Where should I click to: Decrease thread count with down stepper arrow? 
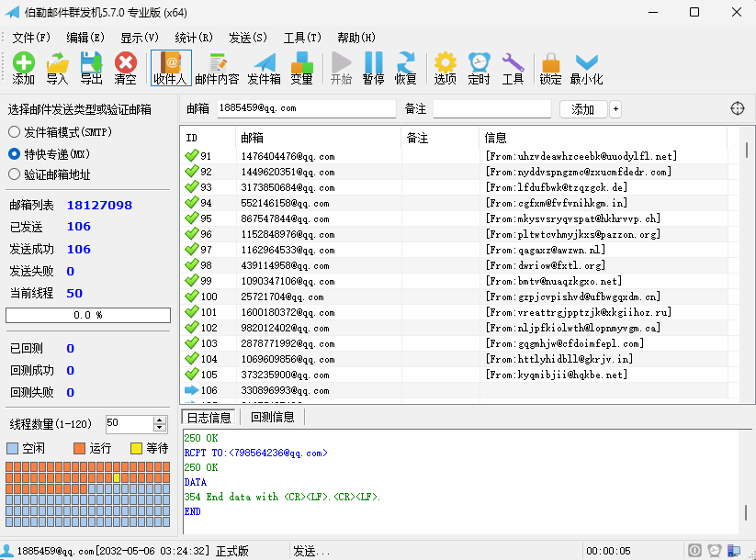(160, 428)
